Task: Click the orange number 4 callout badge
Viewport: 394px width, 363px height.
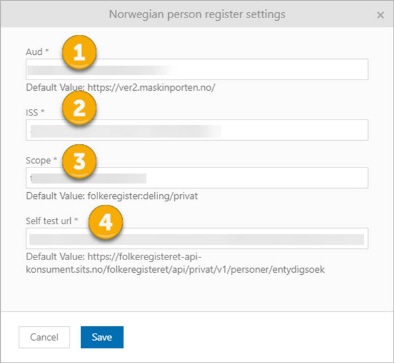Action: coord(106,222)
